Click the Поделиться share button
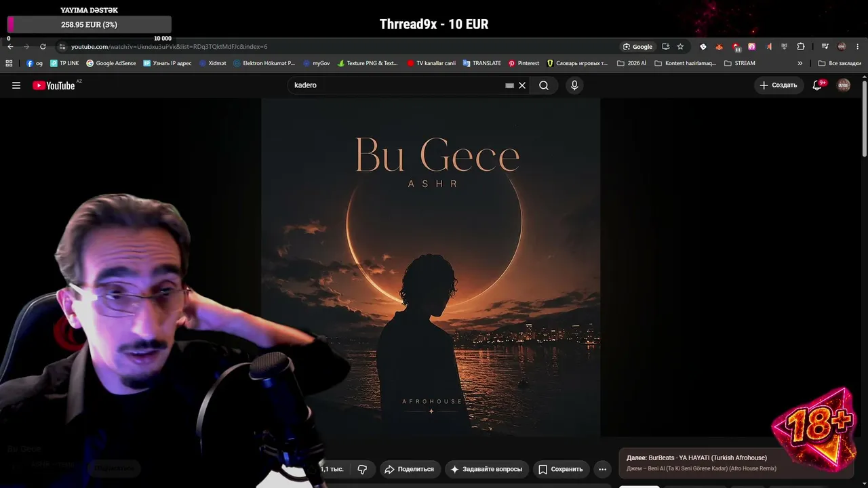Image resolution: width=868 pixels, height=488 pixels. (x=409, y=469)
